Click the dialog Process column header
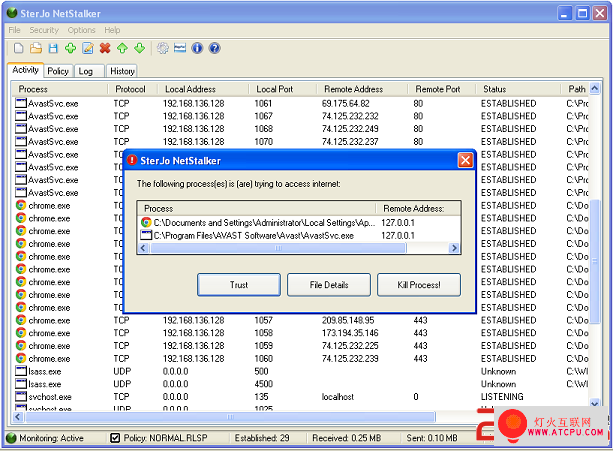The image size is (613, 451). pos(257,209)
